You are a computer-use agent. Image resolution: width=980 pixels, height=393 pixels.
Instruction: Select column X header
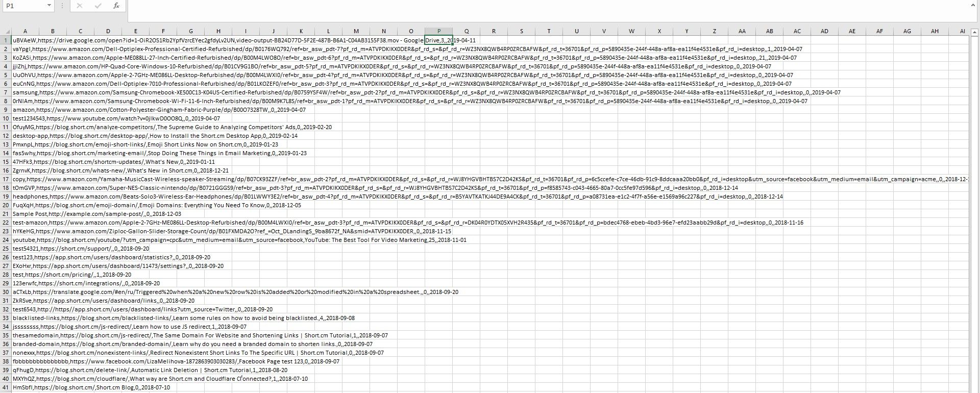point(659,31)
